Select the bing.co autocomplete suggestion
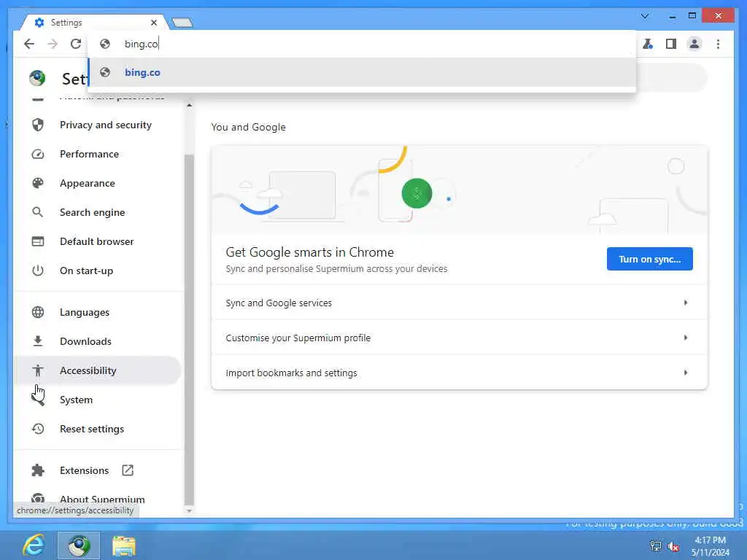Screen dimensions: 747x560 click(x=362, y=72)
